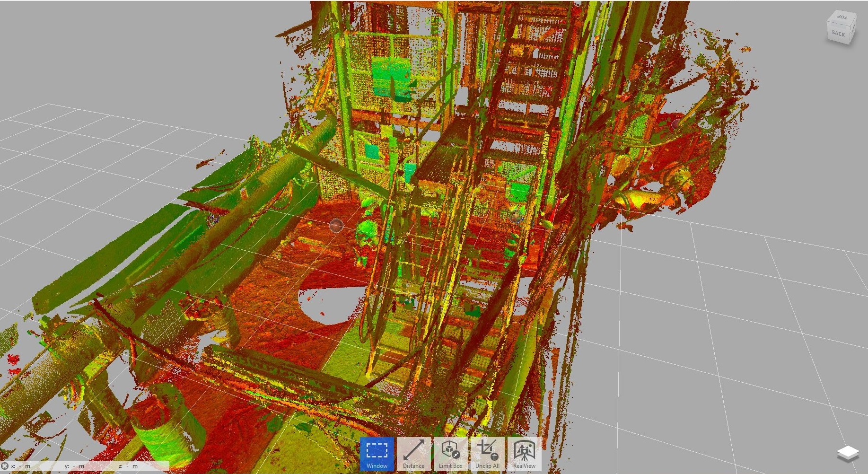Click the z coordinate readout

tap(128, 466)
